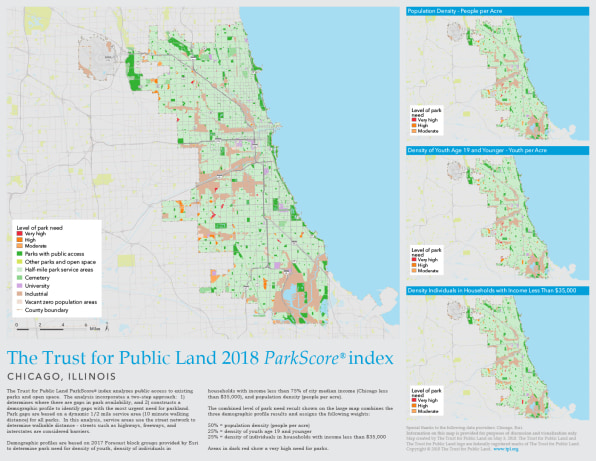The image size is (596, 461).
Task: Click the red Very high swatch in main legend
Action: tap(19, 234)
